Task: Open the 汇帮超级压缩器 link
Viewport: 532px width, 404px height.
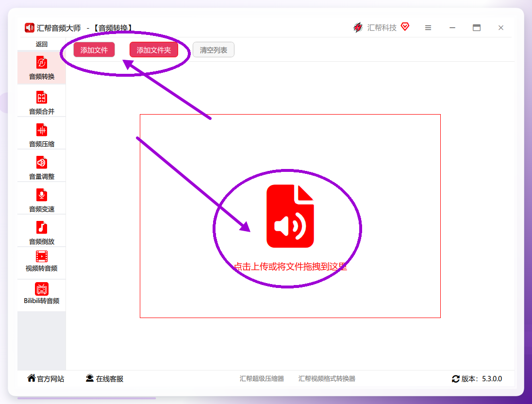Action: (x=262, y=379)
